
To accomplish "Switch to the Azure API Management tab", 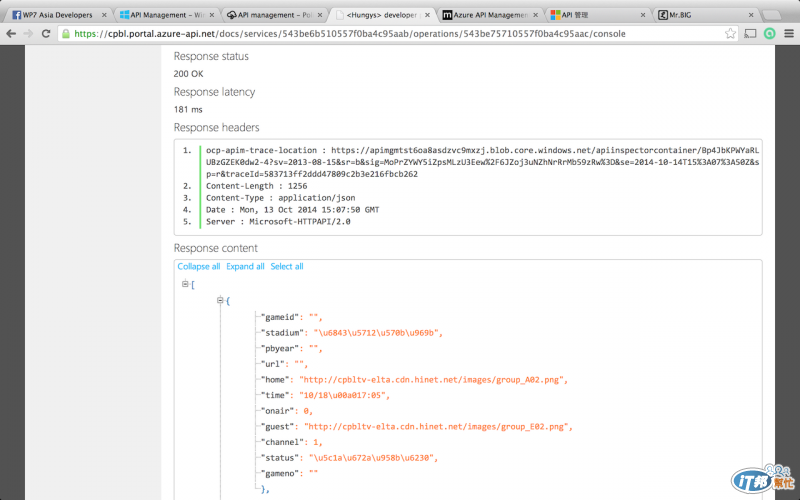I will pos(490,15).
